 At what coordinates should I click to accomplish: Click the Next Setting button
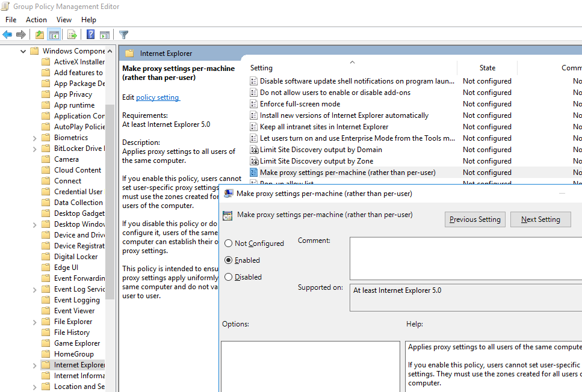point(540,219)
